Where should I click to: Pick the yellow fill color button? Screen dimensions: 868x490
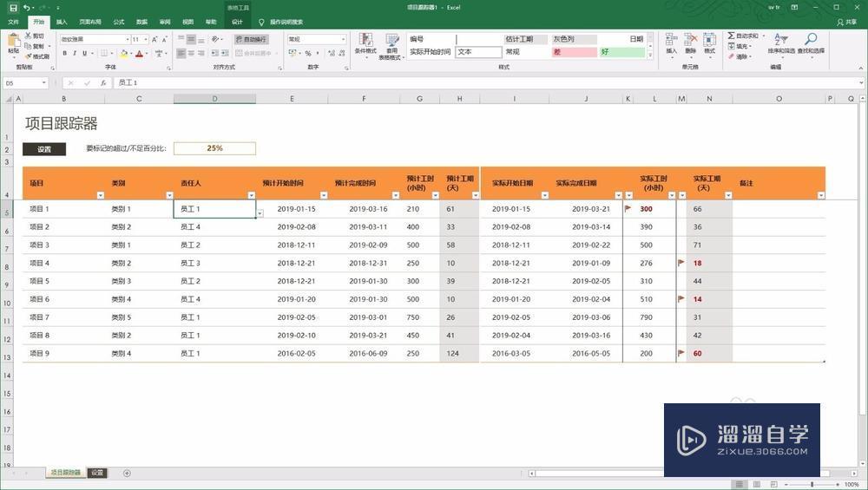[x=124, y=54]
